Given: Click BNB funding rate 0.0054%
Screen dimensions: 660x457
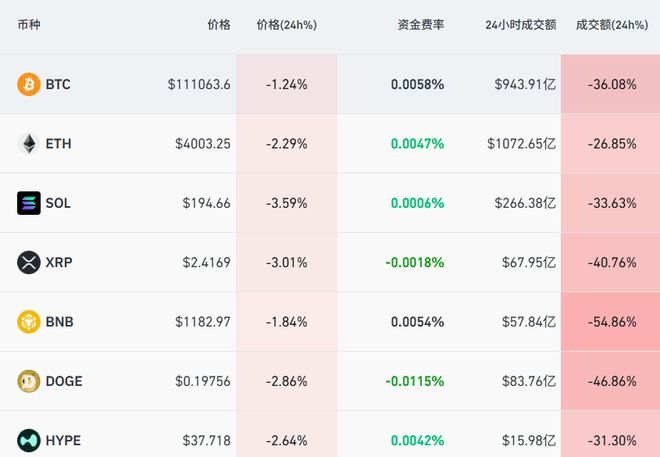Looking at the screenshot, I should tap(418, 322).
